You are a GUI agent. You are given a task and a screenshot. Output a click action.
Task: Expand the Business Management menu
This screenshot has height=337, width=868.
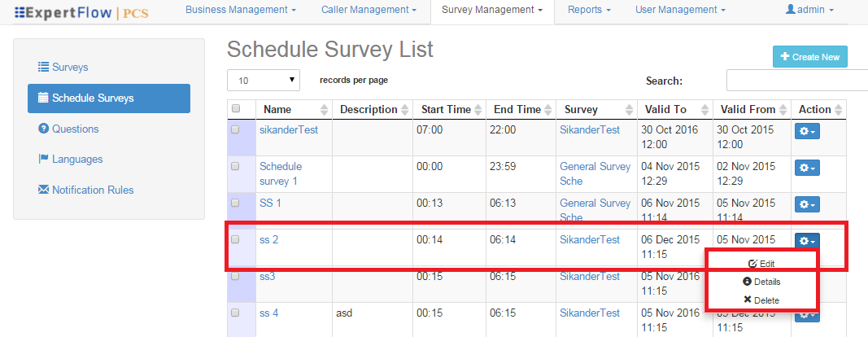tap(239, 11)
